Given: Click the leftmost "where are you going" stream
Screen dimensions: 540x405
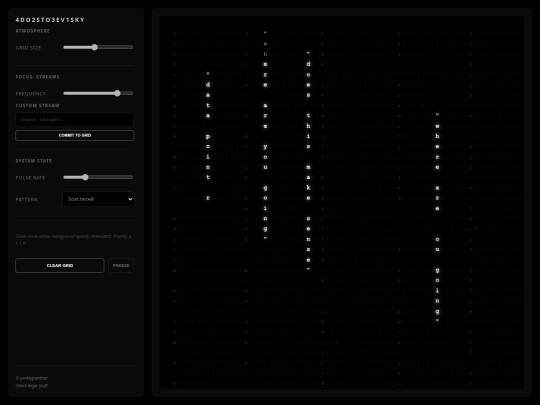Looking at the screenshot, I should click(265, 136).
